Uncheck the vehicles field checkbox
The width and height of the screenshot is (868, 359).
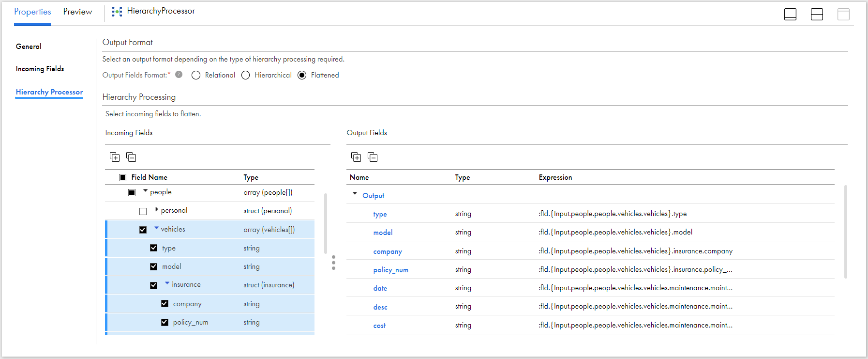coord(143,230)
